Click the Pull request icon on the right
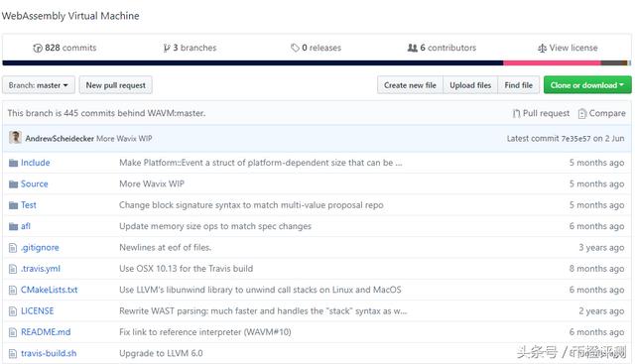This screenshot has width=635, height=364. tap(516, 113)
